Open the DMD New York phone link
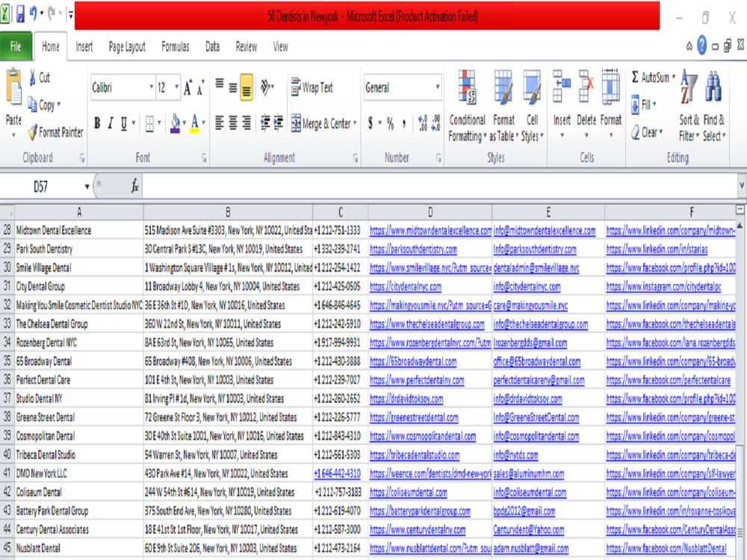The width and height of the screenshot is (747, 560). pyautogui.click(x=337, y=473)
